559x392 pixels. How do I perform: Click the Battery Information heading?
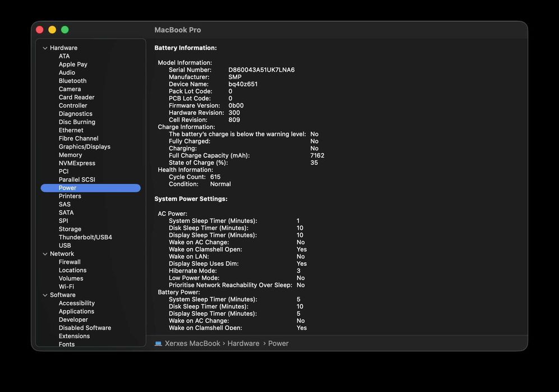186,48
